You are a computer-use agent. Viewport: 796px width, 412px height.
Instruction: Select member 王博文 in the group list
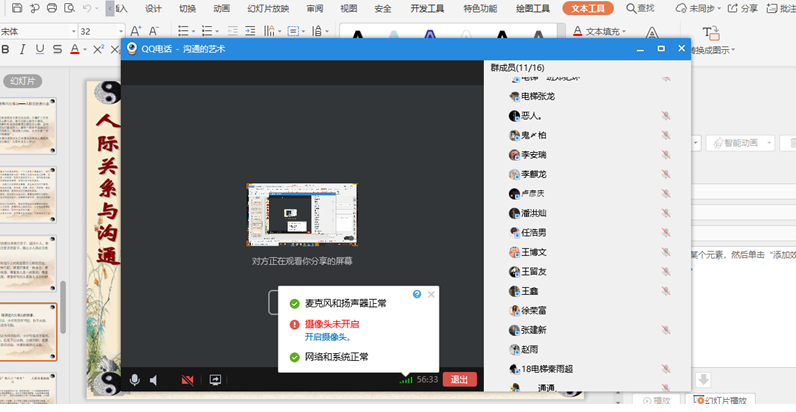[534, 252]
